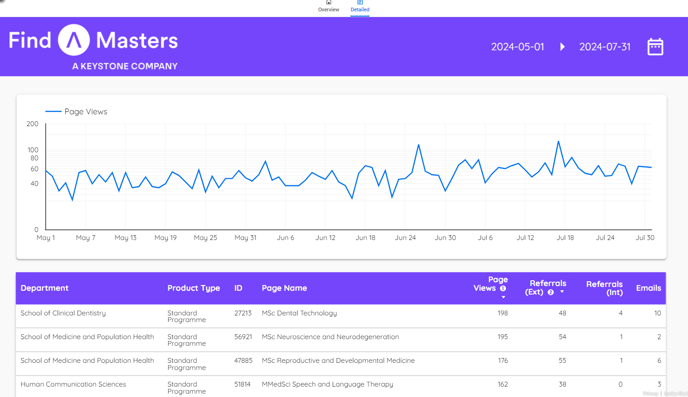Click the Department column header
The image size is (688, 397).
click(x=44, y=288)
